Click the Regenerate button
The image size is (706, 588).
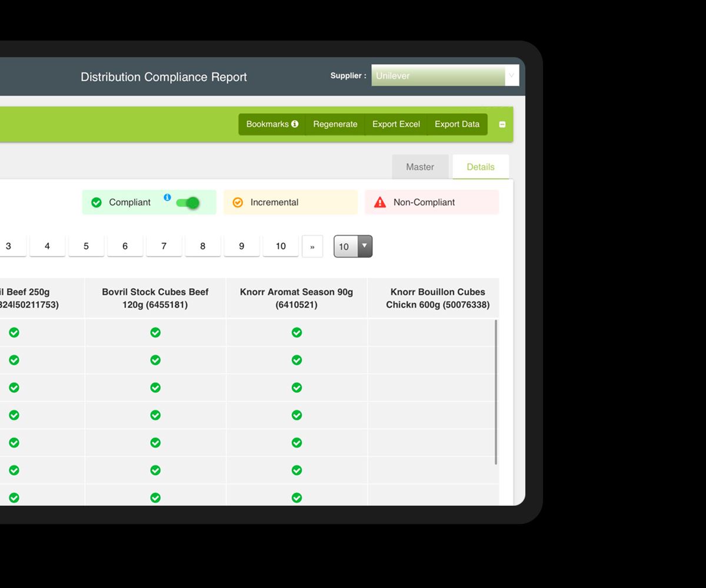coord(335,124)
